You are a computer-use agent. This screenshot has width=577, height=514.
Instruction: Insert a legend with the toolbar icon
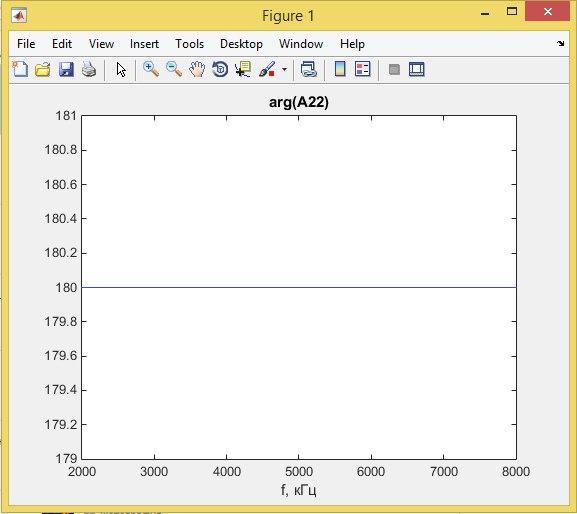click(x=362, y=69)
